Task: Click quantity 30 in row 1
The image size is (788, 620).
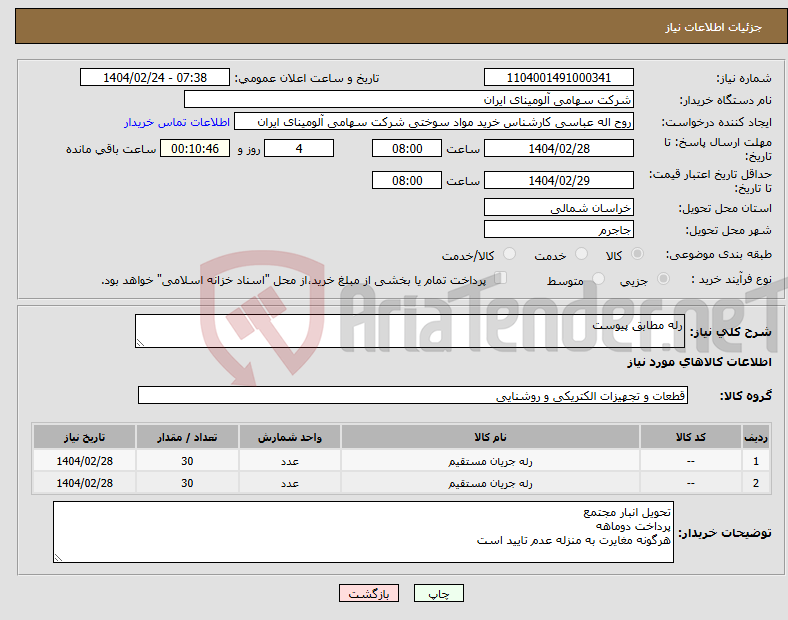Action: click(187, 461)
